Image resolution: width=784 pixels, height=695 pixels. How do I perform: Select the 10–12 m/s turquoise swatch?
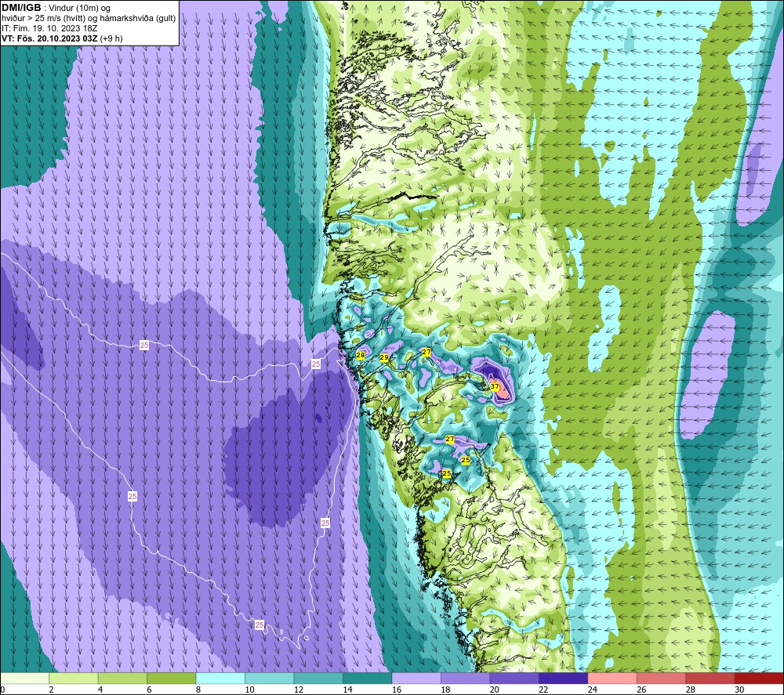click(x=270, y=678)
